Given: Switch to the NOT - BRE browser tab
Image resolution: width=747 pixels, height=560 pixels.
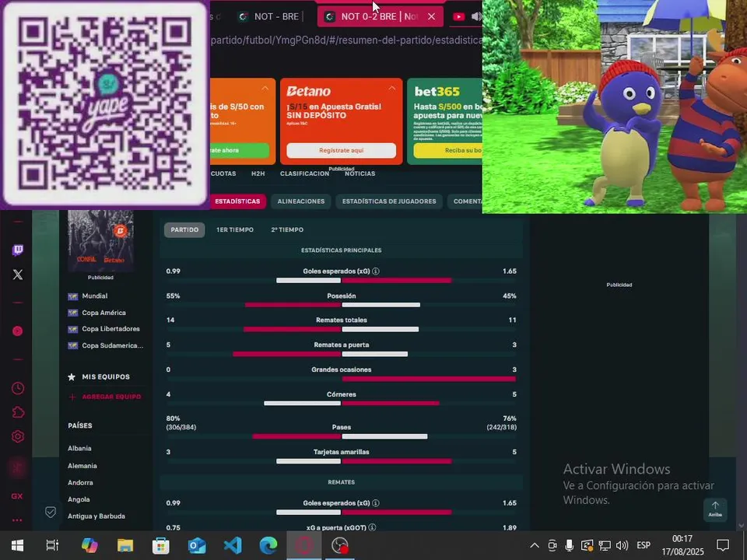Looking at the screenshot, I should click(x=272, y=16).
